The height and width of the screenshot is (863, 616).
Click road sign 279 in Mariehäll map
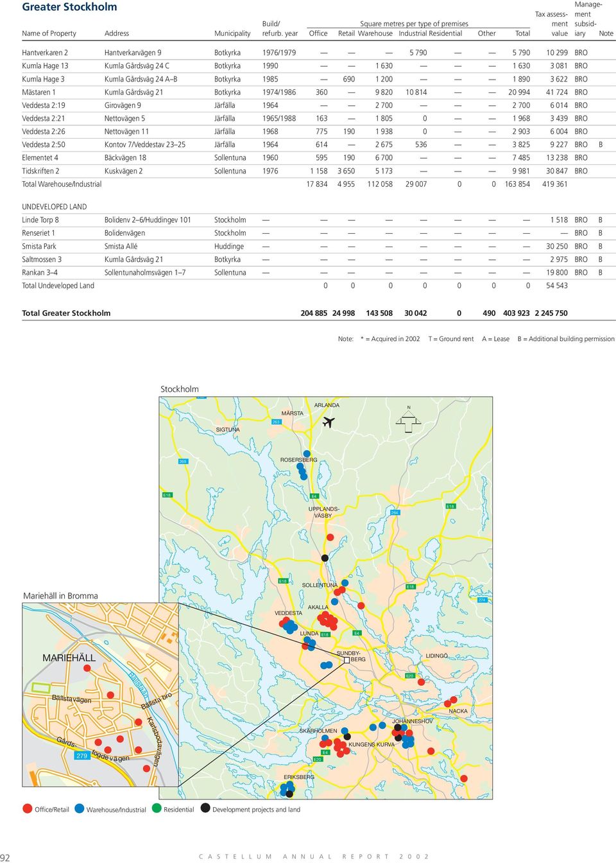(81, 756)
